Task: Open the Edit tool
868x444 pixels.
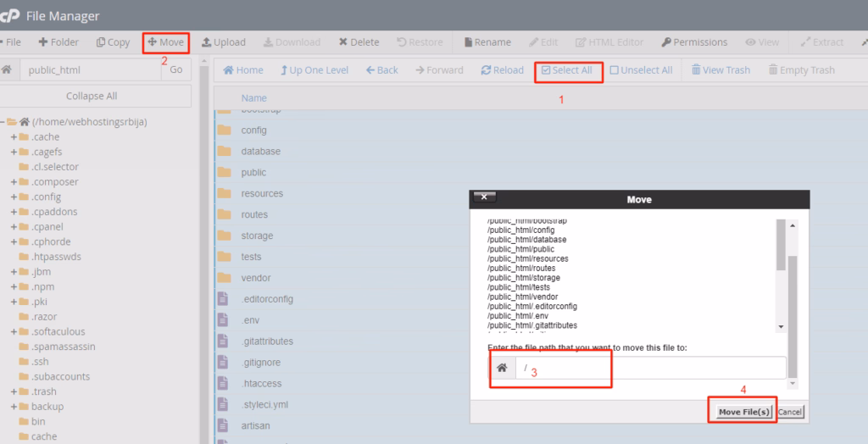Action: coord(543,42)
